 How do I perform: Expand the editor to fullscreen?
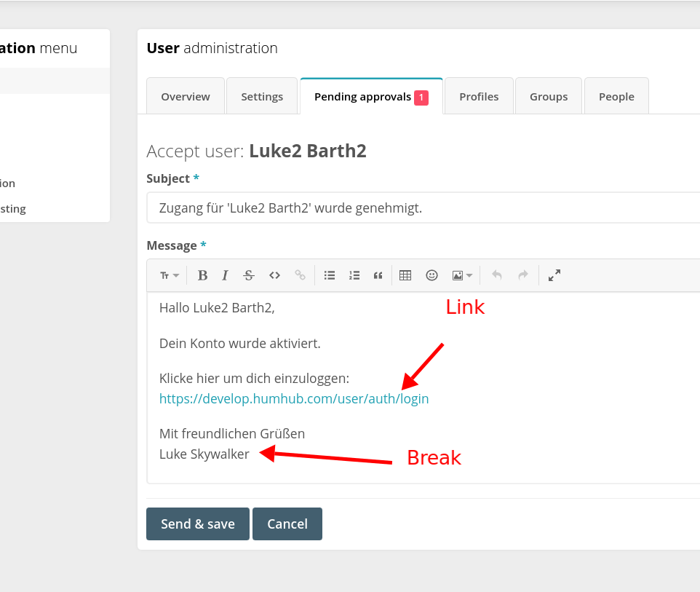tap(554, 275)
